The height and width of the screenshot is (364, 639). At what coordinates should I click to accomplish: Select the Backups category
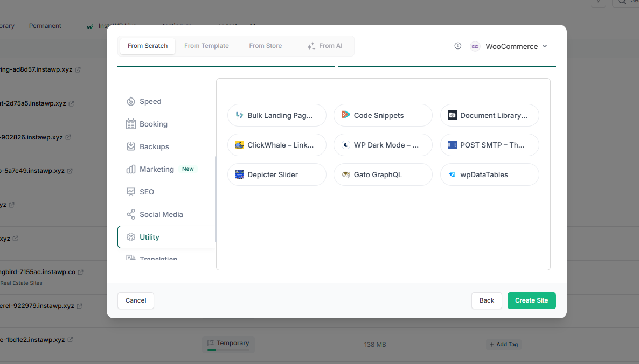click(x=165, y=146)
